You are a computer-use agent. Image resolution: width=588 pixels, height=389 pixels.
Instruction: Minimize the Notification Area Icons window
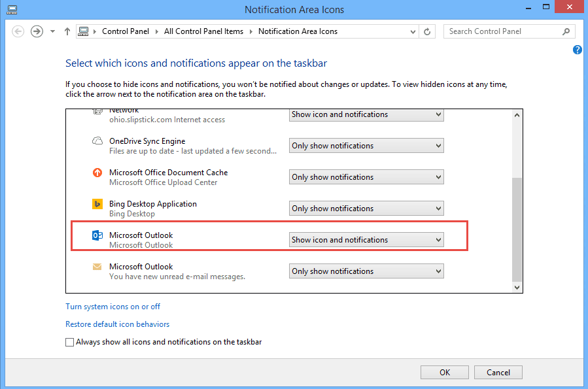(x=528, y=8)
